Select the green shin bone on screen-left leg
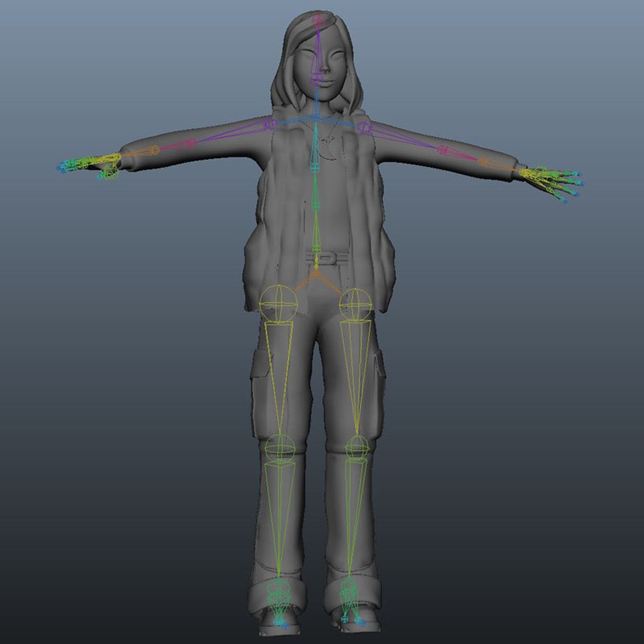Image resolution: width=644 pixels, height=644 pixels. pos(279,518)
